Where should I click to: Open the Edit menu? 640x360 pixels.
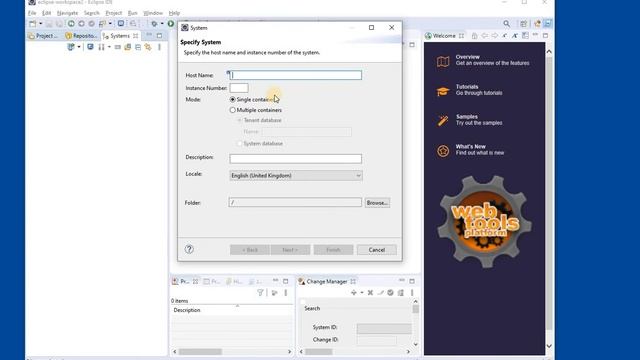coord(47,13)
